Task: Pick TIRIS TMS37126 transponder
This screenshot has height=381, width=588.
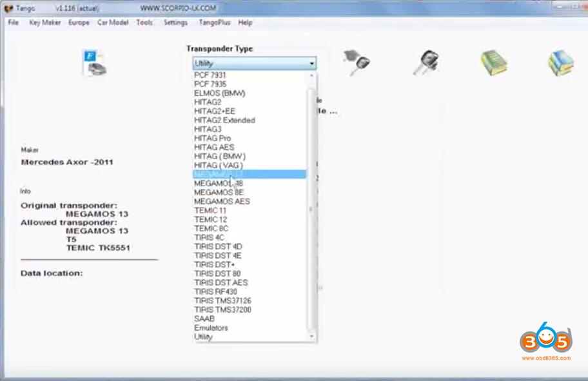Action: coord(250,300)
